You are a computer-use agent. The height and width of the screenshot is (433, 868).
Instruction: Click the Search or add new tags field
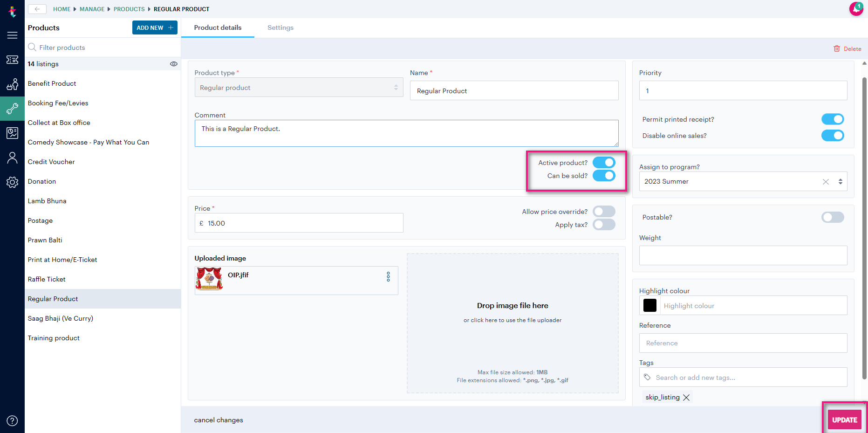pyautogui.click(x=743, y=377)
